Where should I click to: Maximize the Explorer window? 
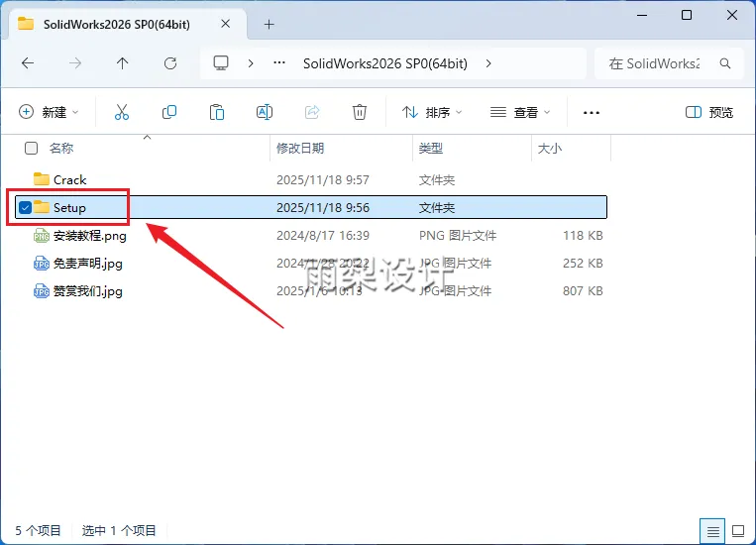tap(687, 16)
